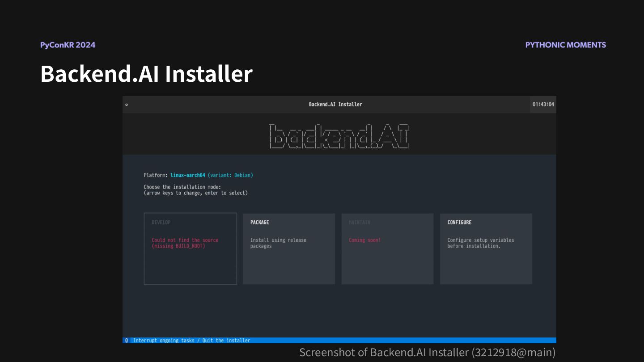Click the small circle icon in the installer header
The image size is (644, 362).
click(x=127, y=105)
